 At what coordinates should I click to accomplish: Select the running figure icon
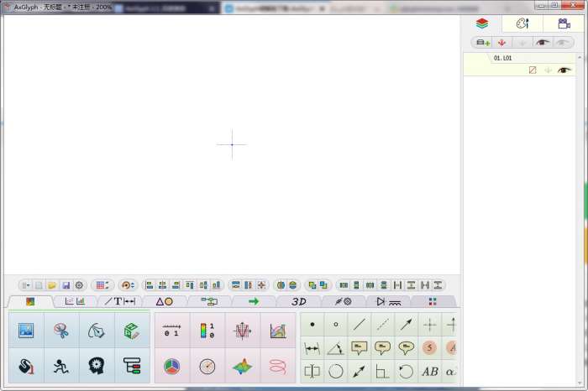pyautogui.click(x=61, y=366)
